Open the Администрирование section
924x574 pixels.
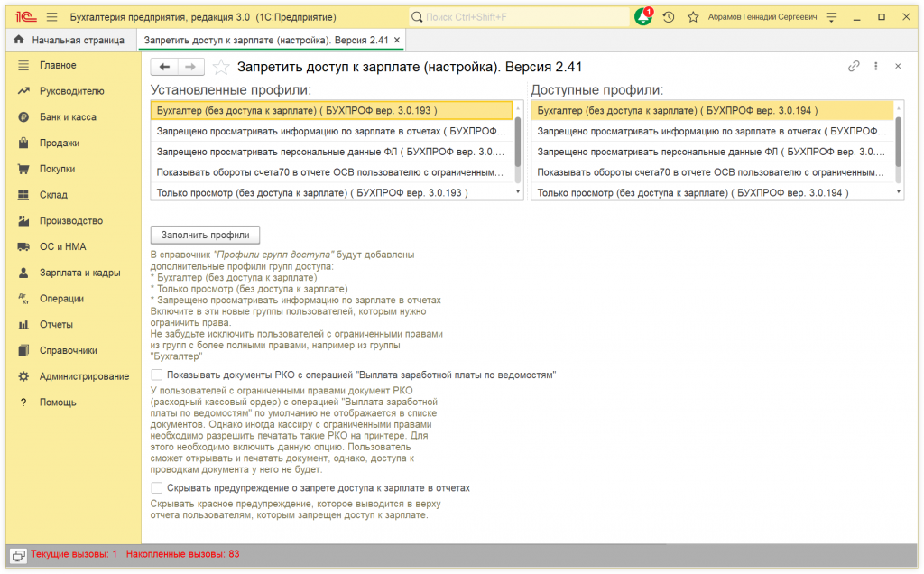(x=84, y=376)
